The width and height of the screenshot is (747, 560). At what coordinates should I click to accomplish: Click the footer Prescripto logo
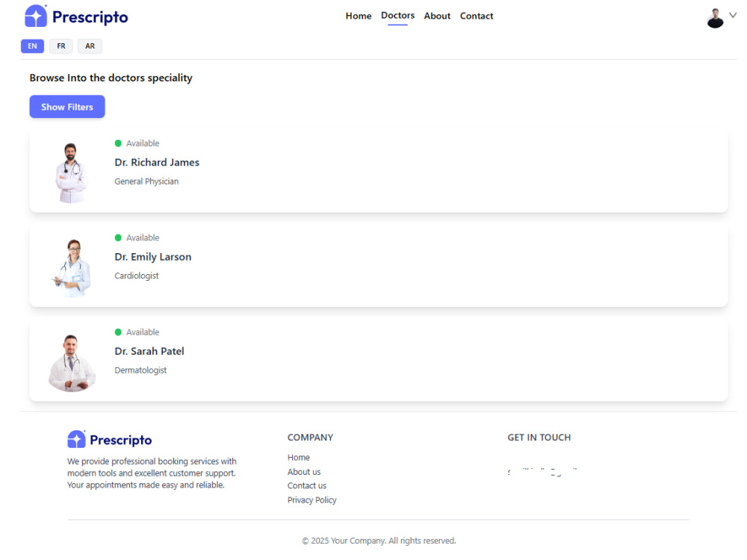(110, 440)
